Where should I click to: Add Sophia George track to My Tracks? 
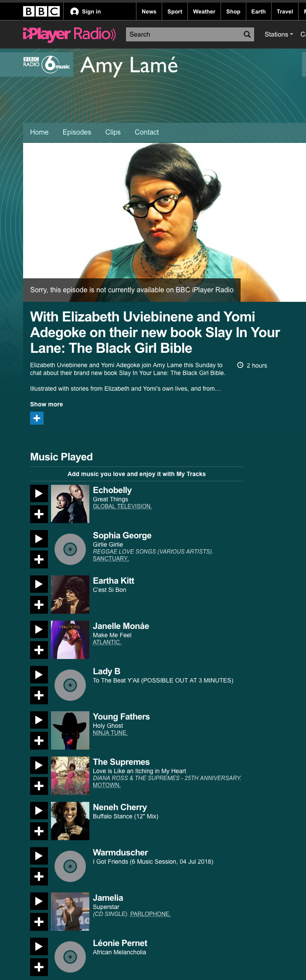39,559
